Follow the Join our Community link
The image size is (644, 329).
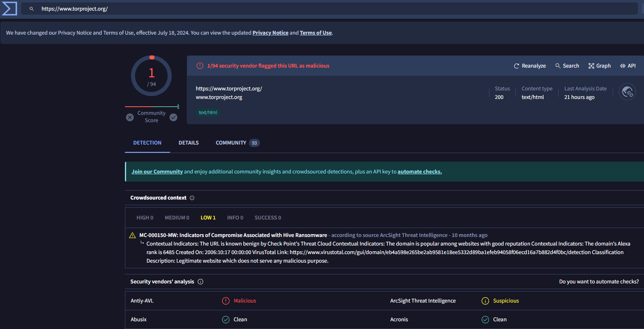coord(157,172)
